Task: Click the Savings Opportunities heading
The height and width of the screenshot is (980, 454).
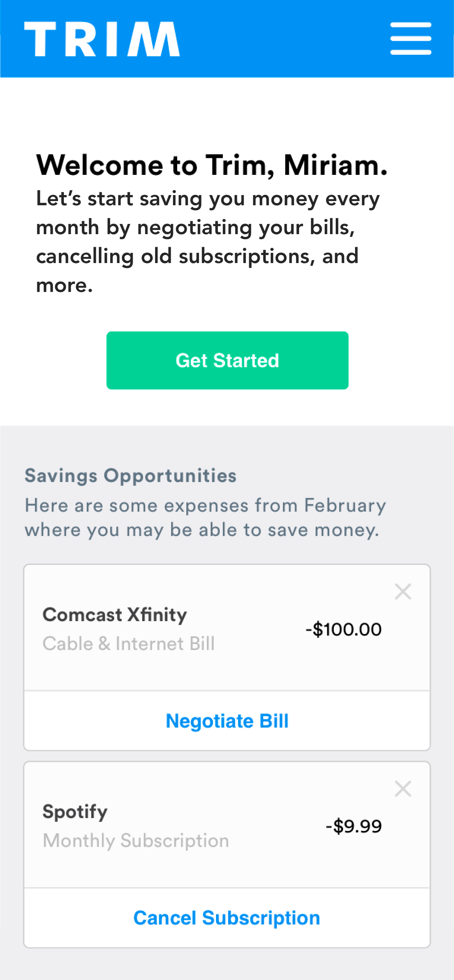Action: (130, 476)
